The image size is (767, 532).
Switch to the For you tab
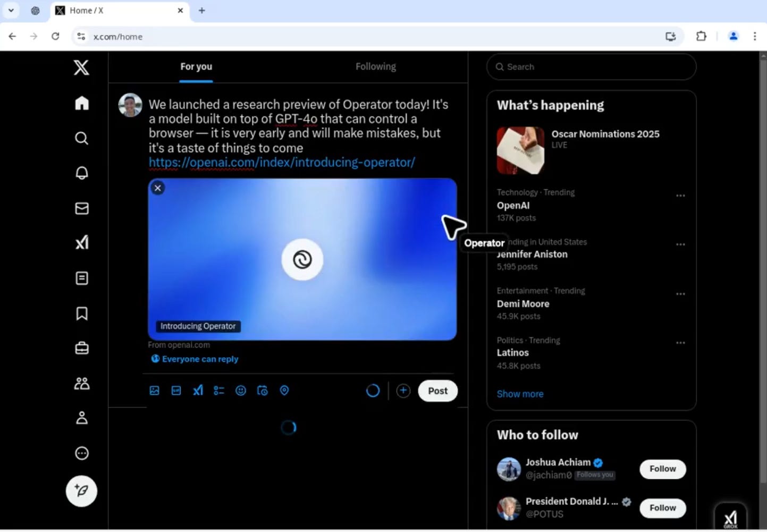tap(196, 66)
